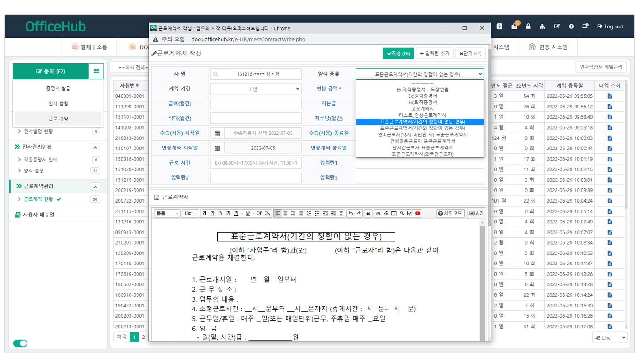Align text left in the editor
This screenshot has height=364, width=644.
coord(277,213)
